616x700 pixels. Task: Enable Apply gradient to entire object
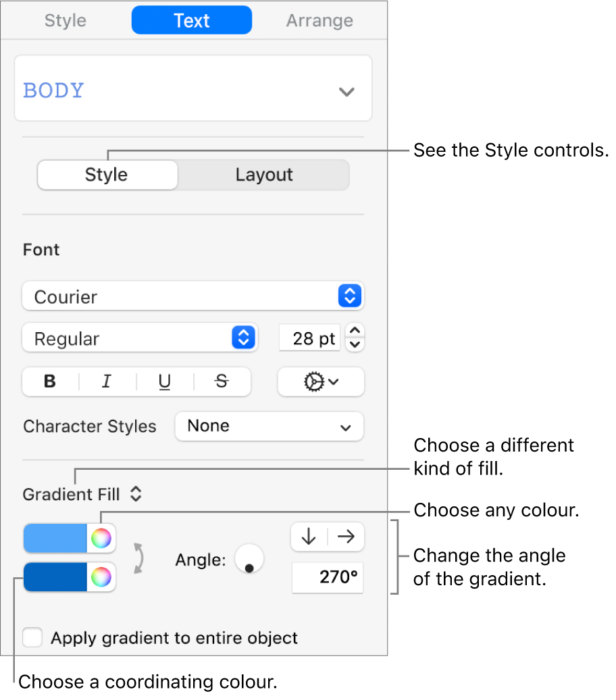pos(33,637)
